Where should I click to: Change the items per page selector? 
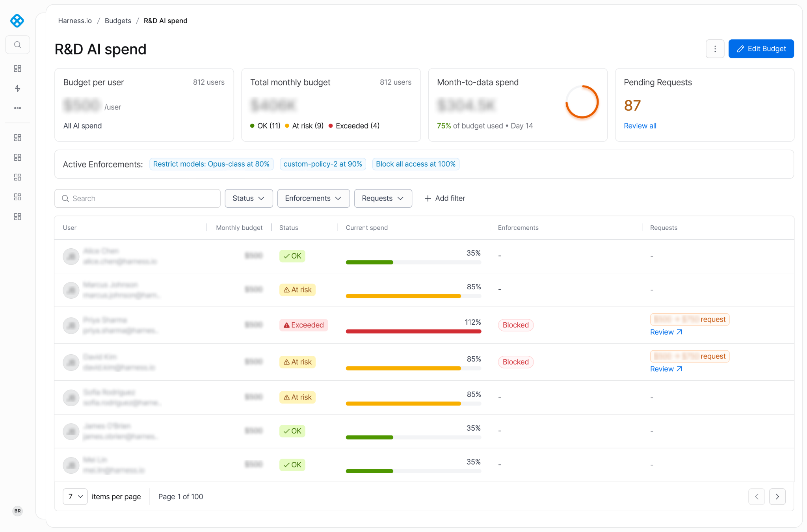pyautogui.click(x=75, y=497)
